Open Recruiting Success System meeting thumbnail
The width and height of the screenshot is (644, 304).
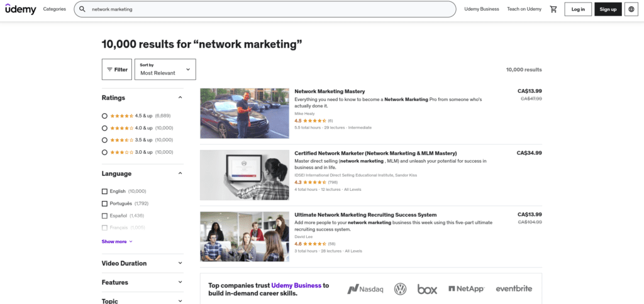[245, 236]
